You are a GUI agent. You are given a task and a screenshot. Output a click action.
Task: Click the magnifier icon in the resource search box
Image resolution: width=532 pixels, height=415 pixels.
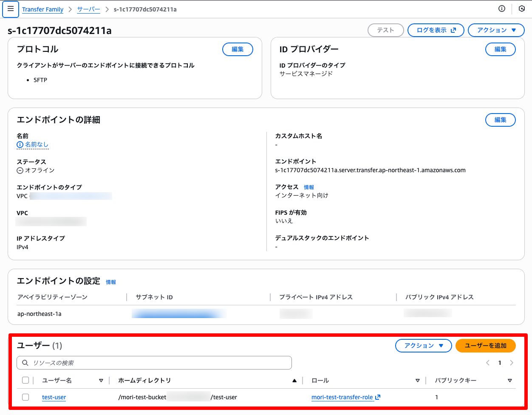tap(25, 362)
